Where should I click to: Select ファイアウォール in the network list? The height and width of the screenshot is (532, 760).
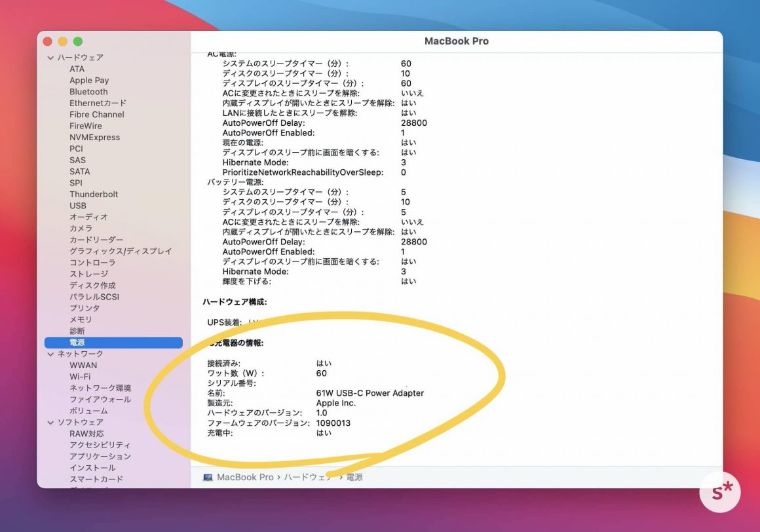pos(100,400)
